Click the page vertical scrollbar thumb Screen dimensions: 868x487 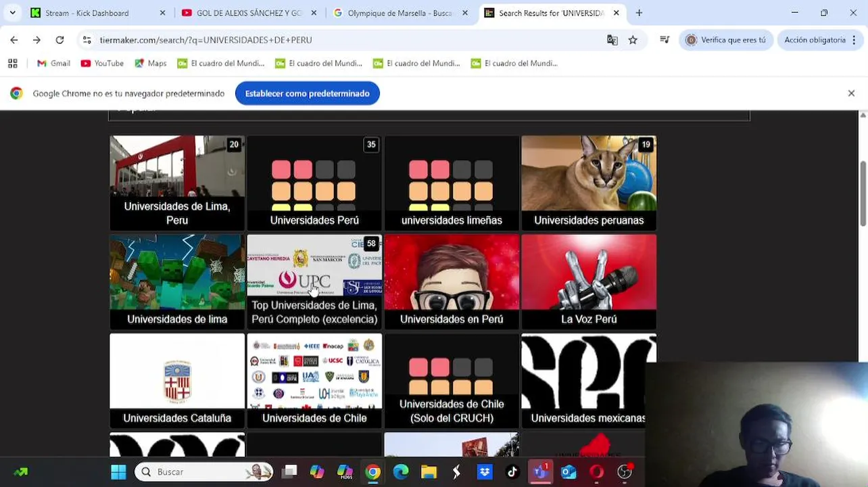[863, 194]
